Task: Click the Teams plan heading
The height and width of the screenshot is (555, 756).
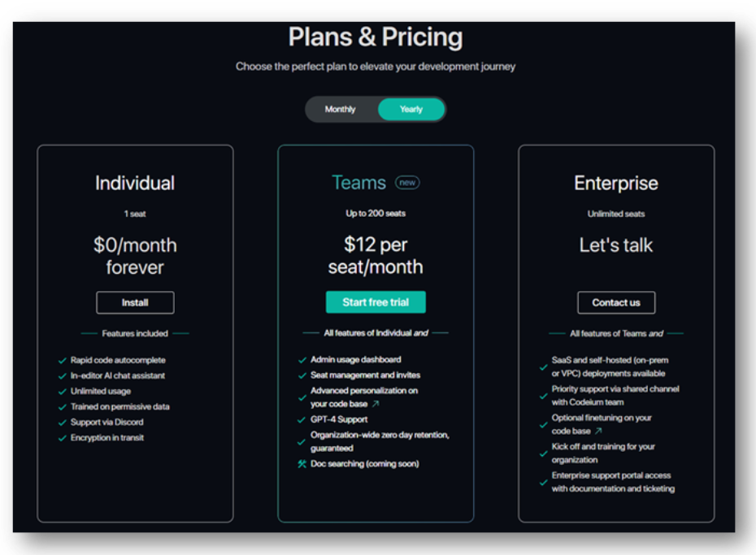Action: [x=358, y=183]
